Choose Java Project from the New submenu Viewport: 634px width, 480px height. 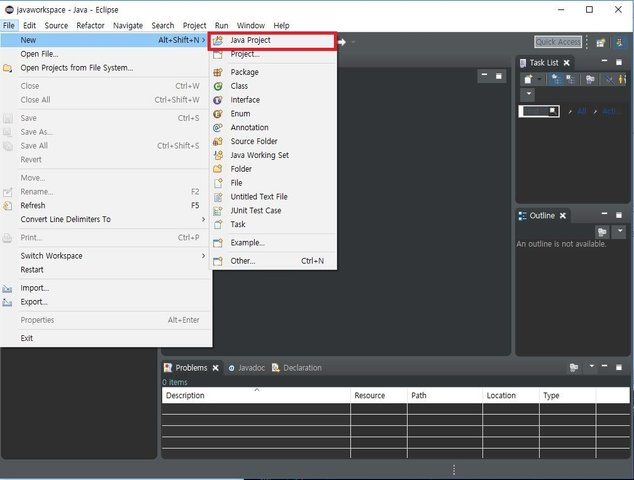click(272, 40)
